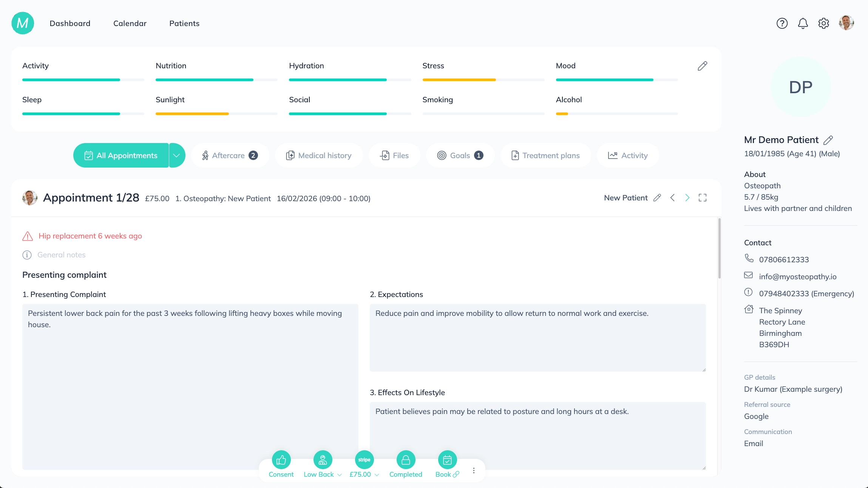Viewport: 868px width, 488px height.
Task: Mark the appointment as Completed
Action: coord(406,460)
